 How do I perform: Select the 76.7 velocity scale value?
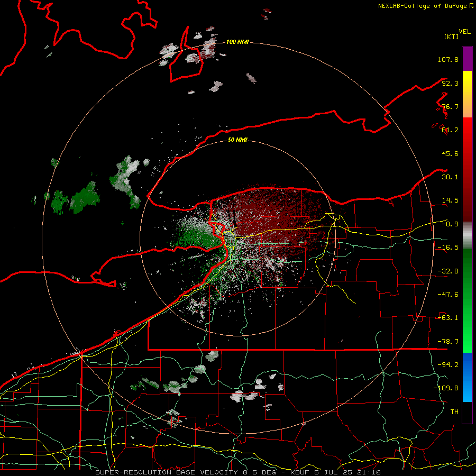450,106
